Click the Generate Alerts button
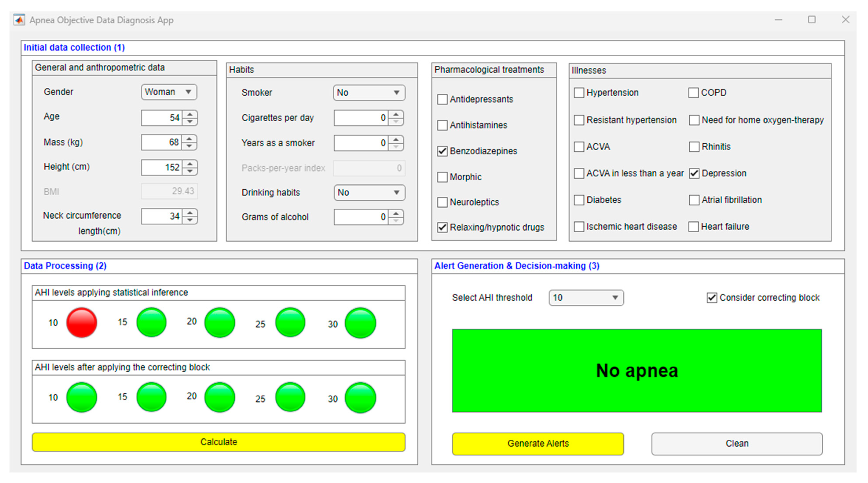Screen dimensions: 868x483 [537, 444]
